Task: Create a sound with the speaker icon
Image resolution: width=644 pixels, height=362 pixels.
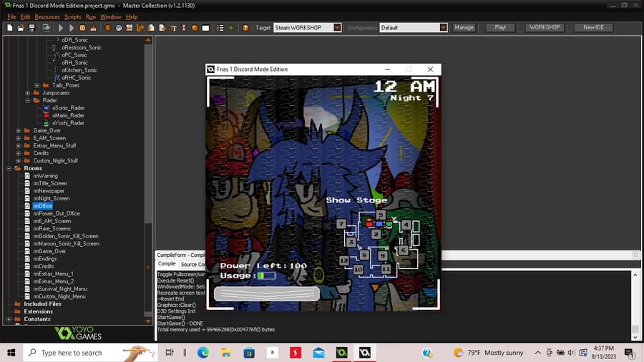Action: pos(119,28)
